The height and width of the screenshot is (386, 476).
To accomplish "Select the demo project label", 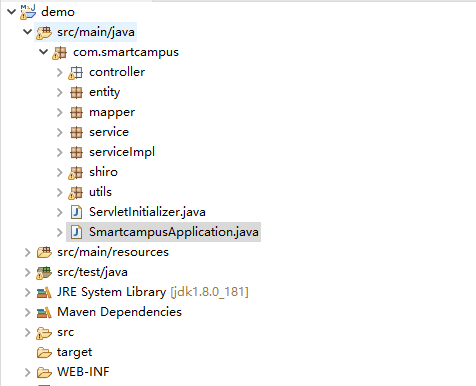I will pos(58,12).
